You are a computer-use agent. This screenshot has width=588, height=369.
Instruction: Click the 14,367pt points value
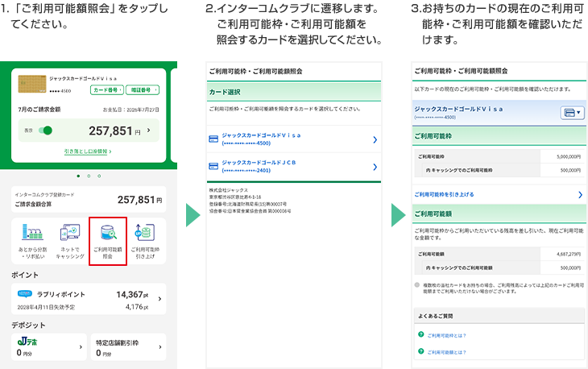coord(132,295)
